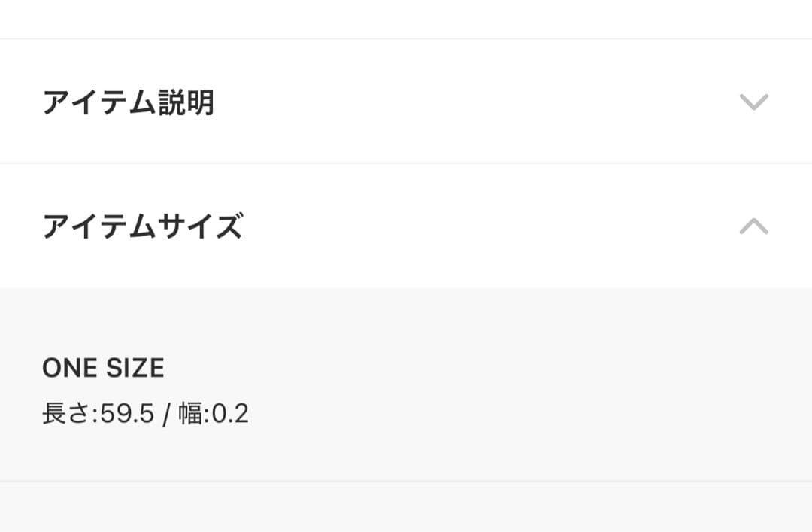
Task: Select the 59.5 length value
Action: 127,414
